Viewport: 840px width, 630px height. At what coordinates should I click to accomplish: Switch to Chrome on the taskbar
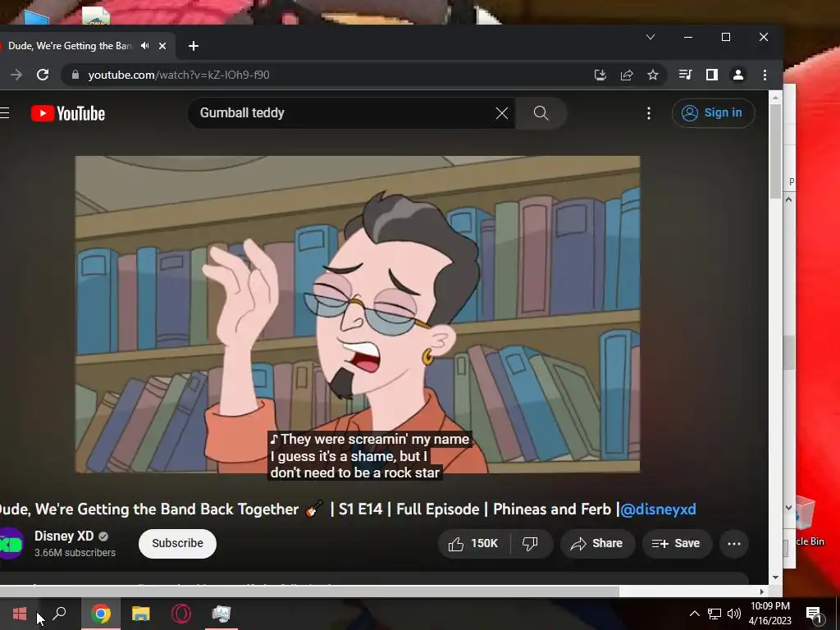[101, 614]
